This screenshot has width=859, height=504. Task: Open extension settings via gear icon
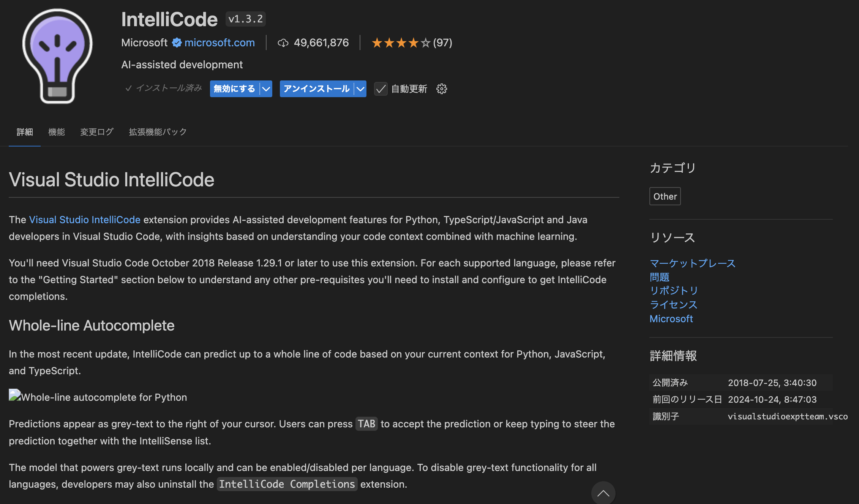441,89
